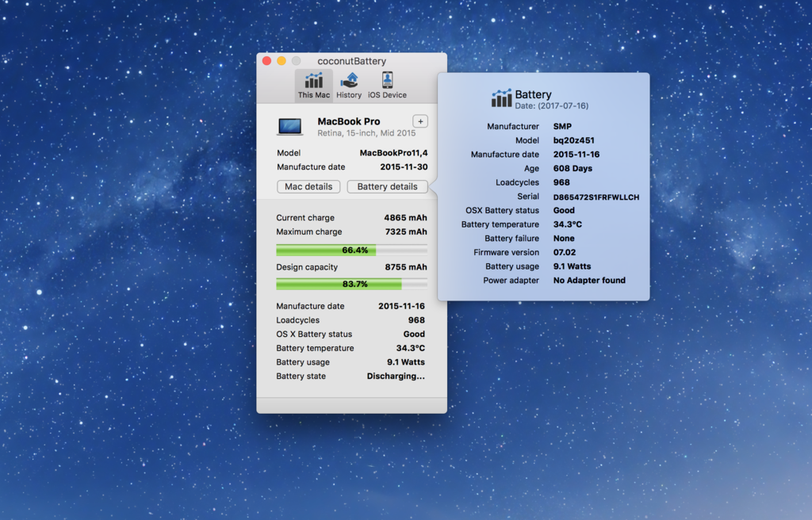Click the coconutBattery window title
Viewport: 812px width, 520px height.
(x=351, y=61)
